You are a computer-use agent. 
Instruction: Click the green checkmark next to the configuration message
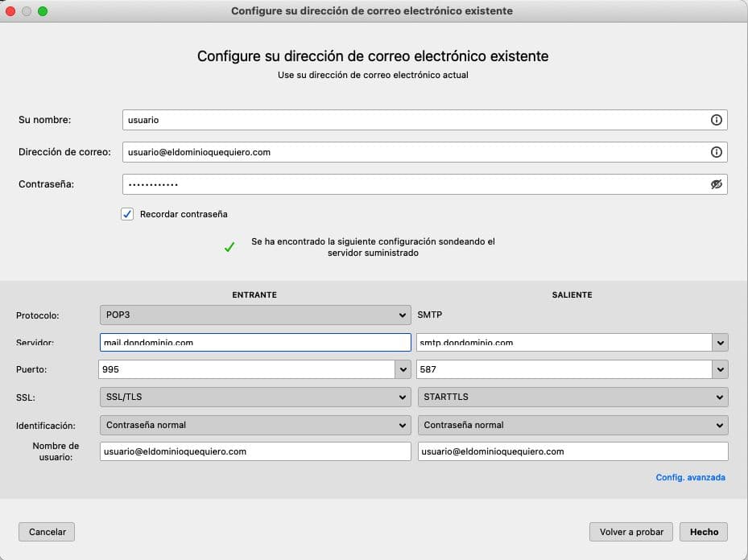click(x=229, y=246)
